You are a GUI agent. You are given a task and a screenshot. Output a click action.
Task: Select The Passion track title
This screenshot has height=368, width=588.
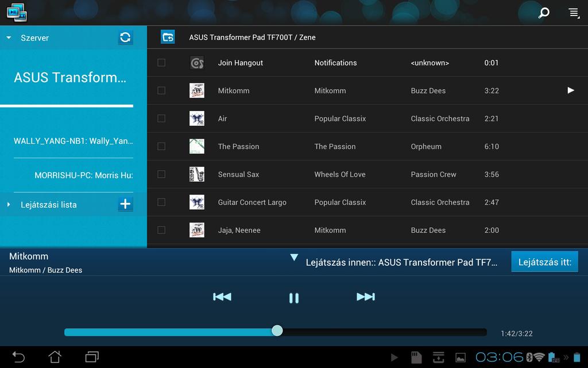tap(238, 147)
